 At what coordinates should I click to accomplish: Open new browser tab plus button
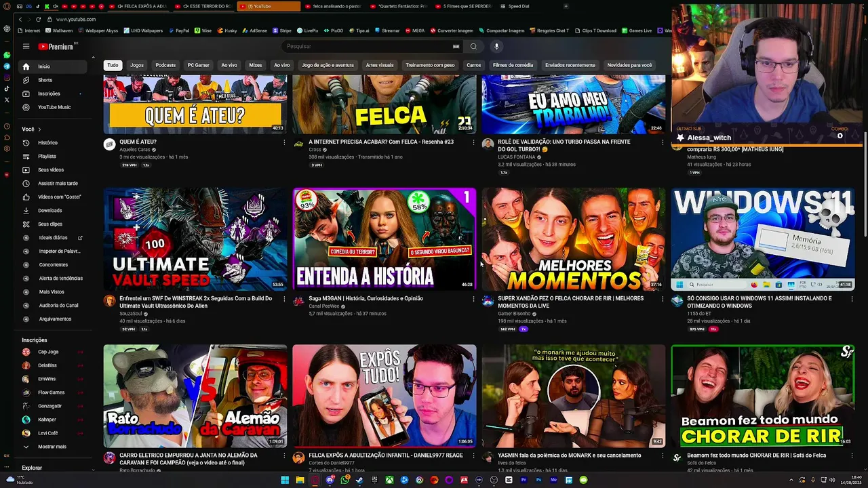tap(566, 6)
